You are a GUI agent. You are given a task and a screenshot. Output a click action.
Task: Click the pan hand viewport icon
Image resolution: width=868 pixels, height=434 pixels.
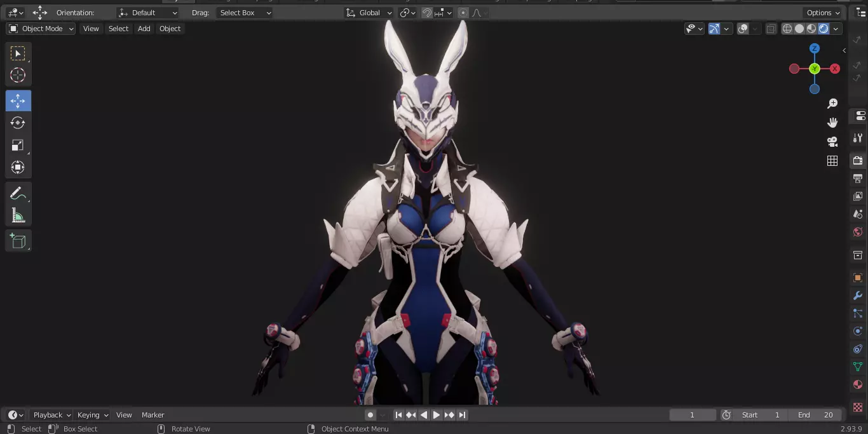[x=832, y=122]
